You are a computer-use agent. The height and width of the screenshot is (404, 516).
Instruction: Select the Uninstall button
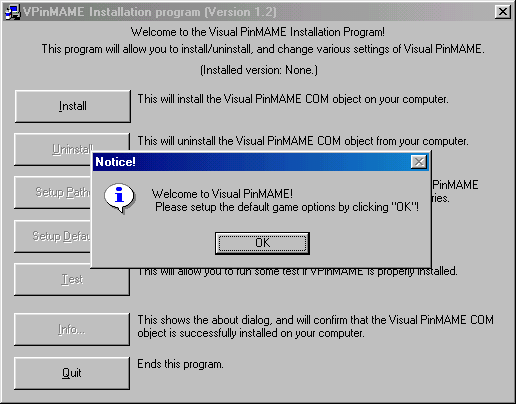click(53, 149)
